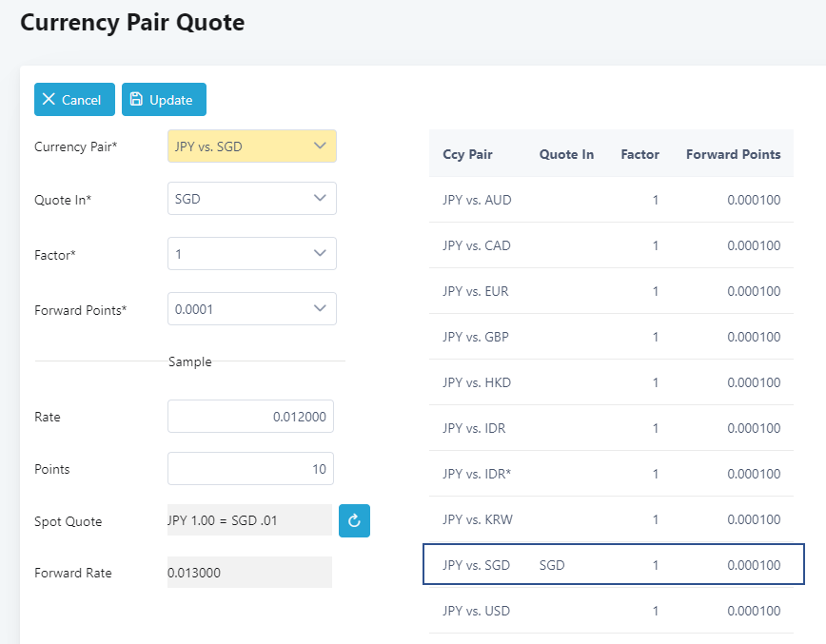The image size is (826, 644).
Task: Select the JPY vs. CAD row
Action: click(611, 245)
